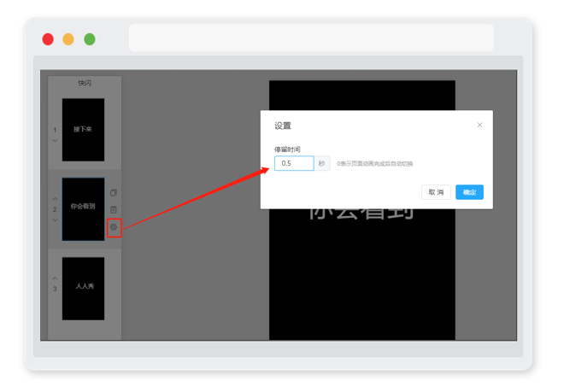Click the 秒 unit addon next to the input
The image size is (564, 392).
click(322, 163)
